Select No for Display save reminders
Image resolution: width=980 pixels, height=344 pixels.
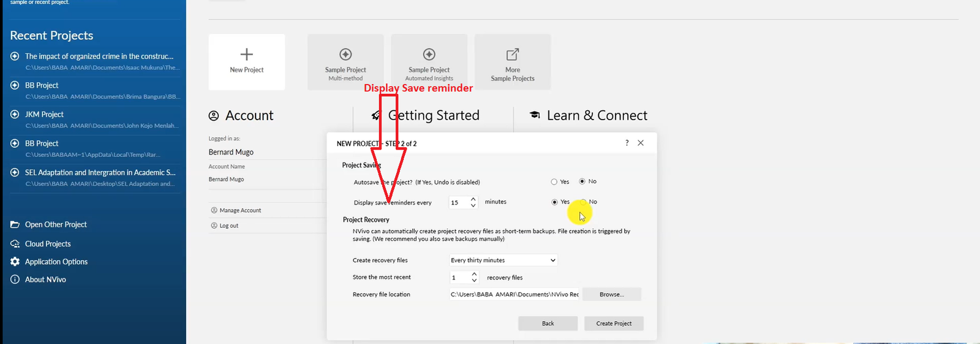pos(584,202)
